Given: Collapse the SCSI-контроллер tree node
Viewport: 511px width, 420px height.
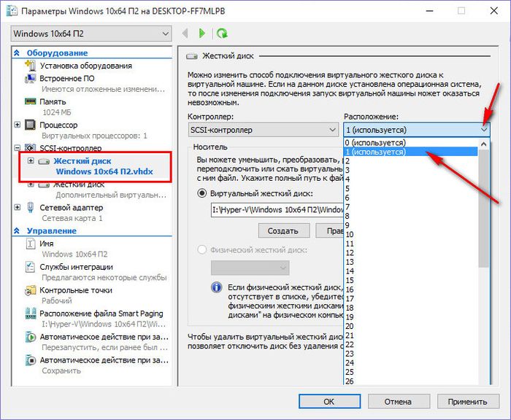Looking at the screenshot, I should click(x=18, y=148).
